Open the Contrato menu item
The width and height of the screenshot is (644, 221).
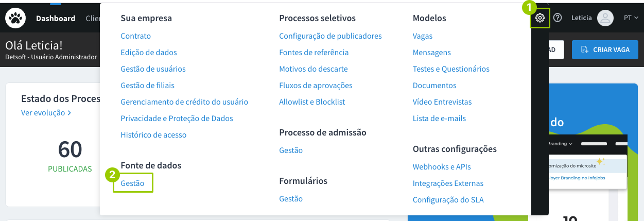point(136,36)
